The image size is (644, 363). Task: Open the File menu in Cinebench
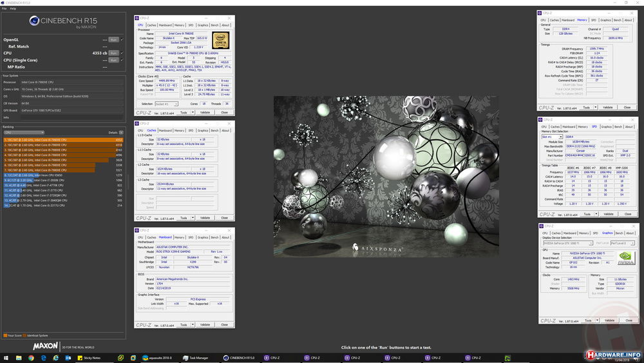[4, 8]
